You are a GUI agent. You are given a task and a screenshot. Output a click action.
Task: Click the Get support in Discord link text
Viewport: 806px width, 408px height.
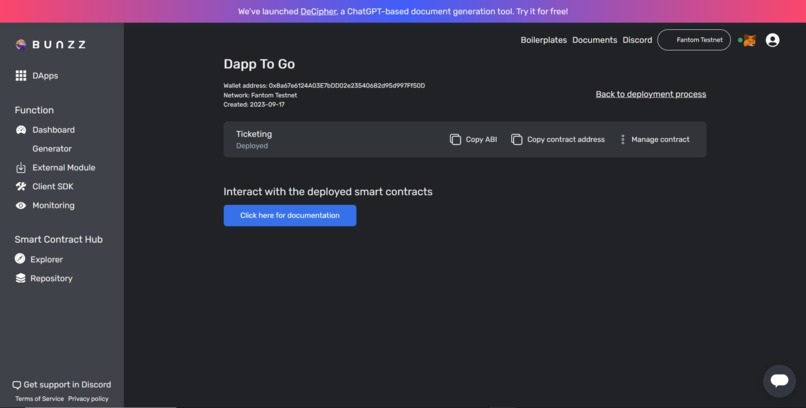point(67,385)
